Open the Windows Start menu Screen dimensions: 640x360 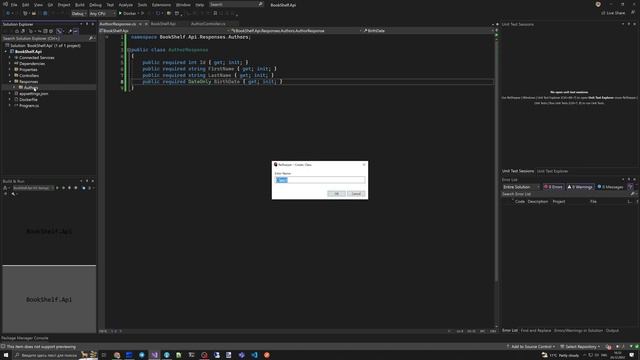coord(5,355)
